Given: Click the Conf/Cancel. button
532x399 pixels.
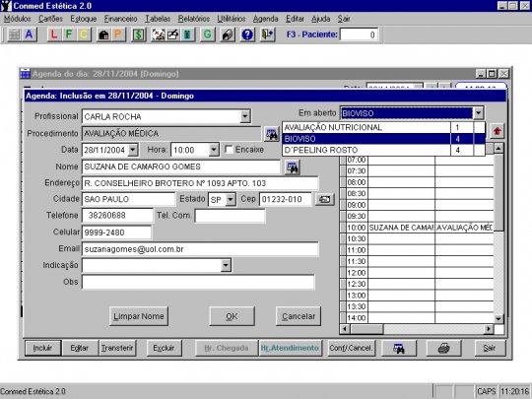Looking at the screenshot, I should (x=351, y=348).
